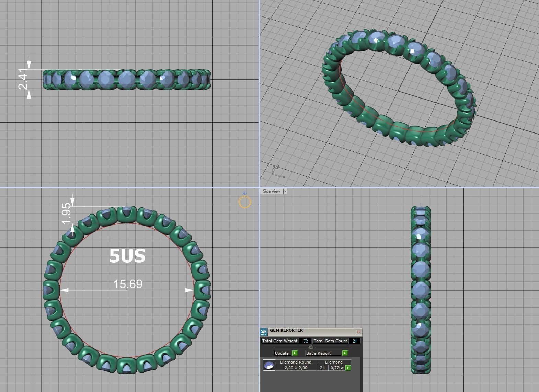Click the 'Total Gem Count' label
Viewport: 539px width, 392px height.
pos(330,341)
